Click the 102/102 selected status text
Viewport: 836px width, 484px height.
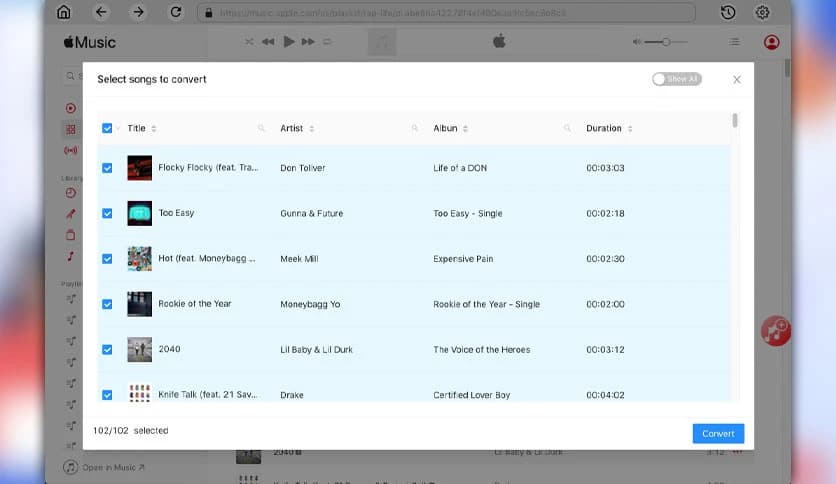(x=131, y=430)
